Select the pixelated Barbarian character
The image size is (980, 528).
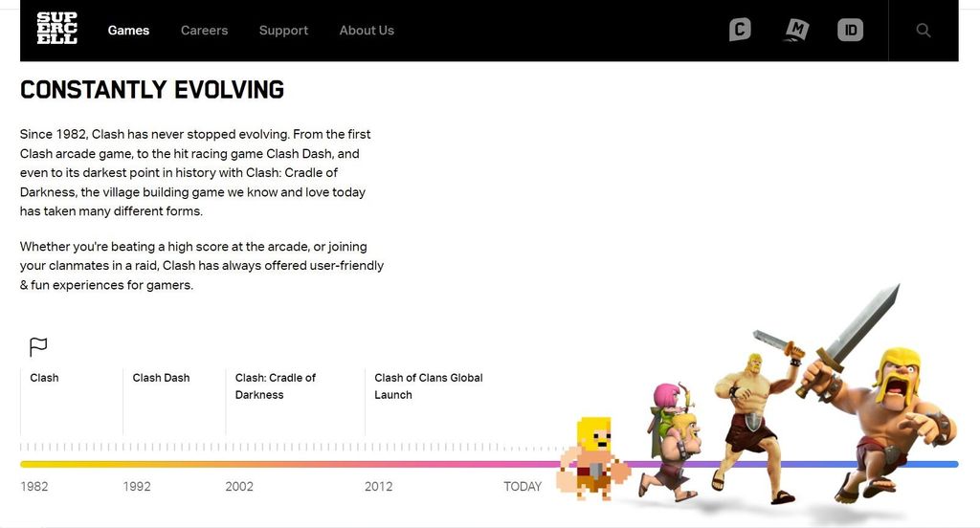593,458
